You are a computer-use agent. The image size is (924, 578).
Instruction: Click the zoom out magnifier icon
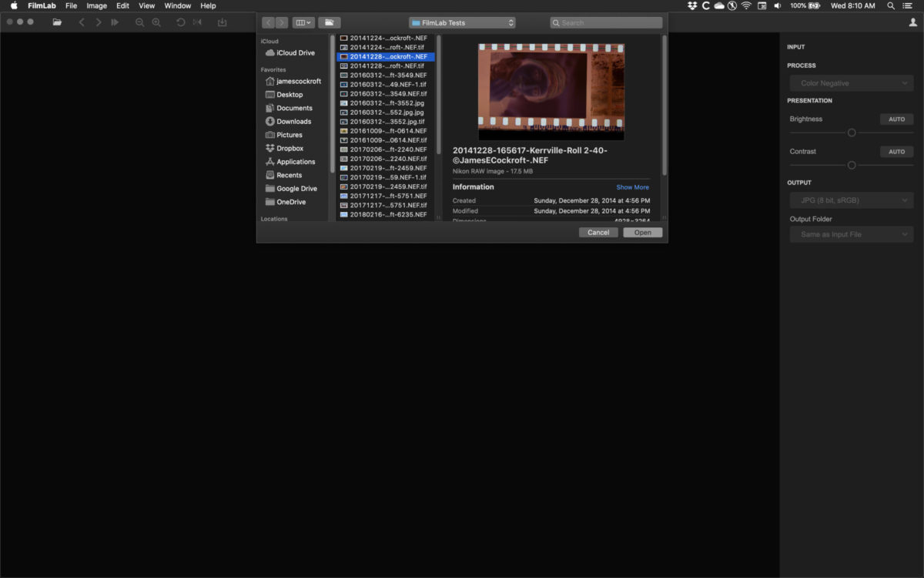pyautogui.click(x=139, y=22)
